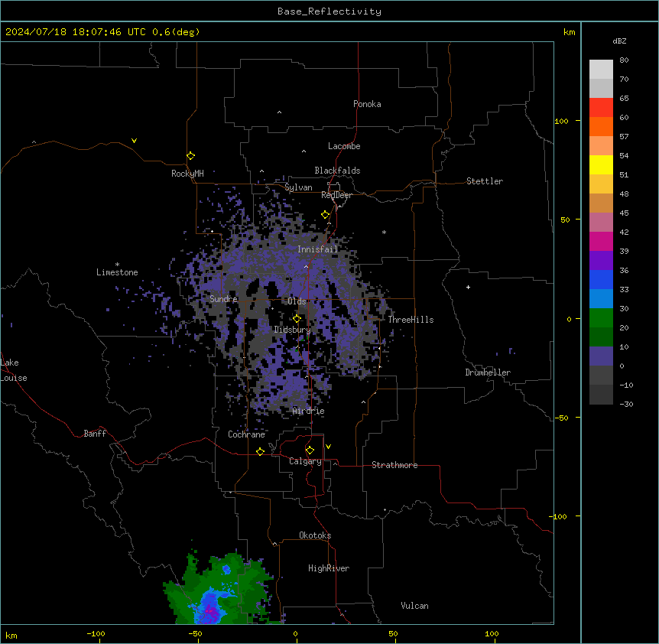Click the yellow diamond marker south of RedDeer

(325, 215)
